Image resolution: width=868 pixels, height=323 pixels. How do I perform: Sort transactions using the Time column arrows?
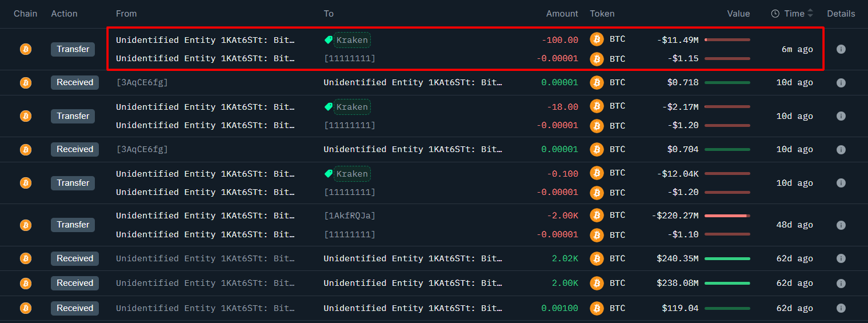[x=810, y=14]
